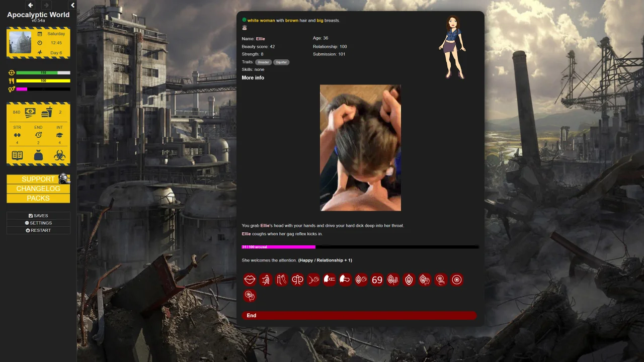Image resolution: width=644 pixels, height=362 pixels.
Task: Select the STR dumbbell icon
Action: click(x=17, y=135)
